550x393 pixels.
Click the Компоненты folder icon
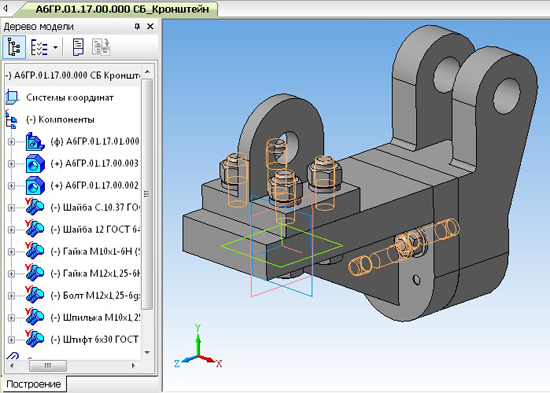[x=12, y=119]
